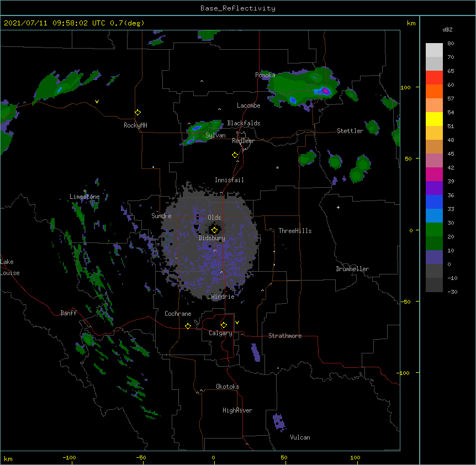Select the white 70-80 dBZ legend swatch
The height and width of the screenshot is (465, 476).
click(434, 50)
